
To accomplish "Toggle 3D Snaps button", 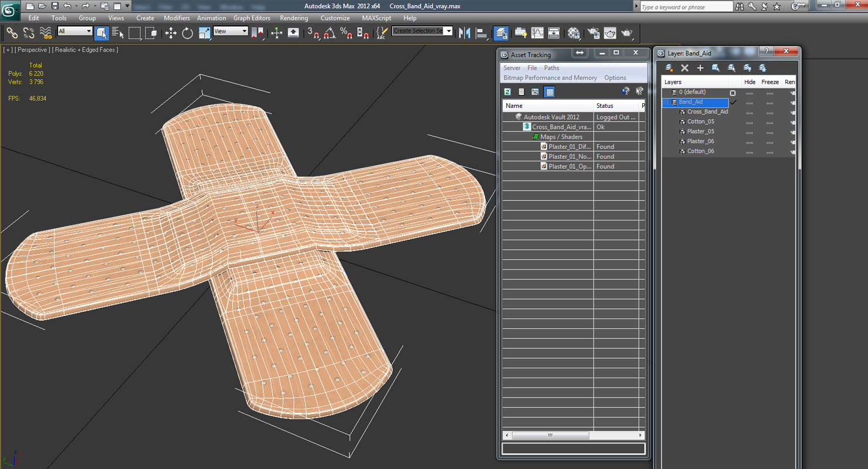I will coord(314,33).
